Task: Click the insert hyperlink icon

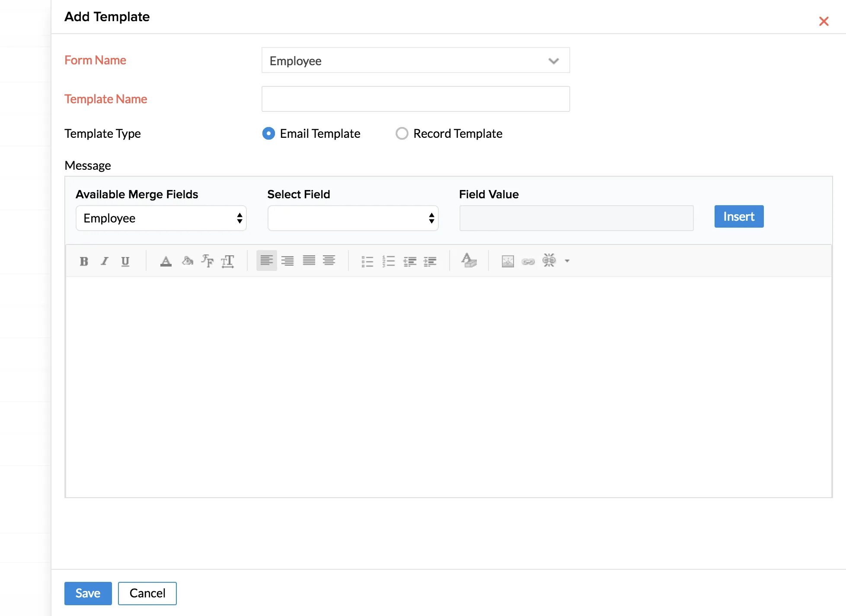Action: [528, 261]
